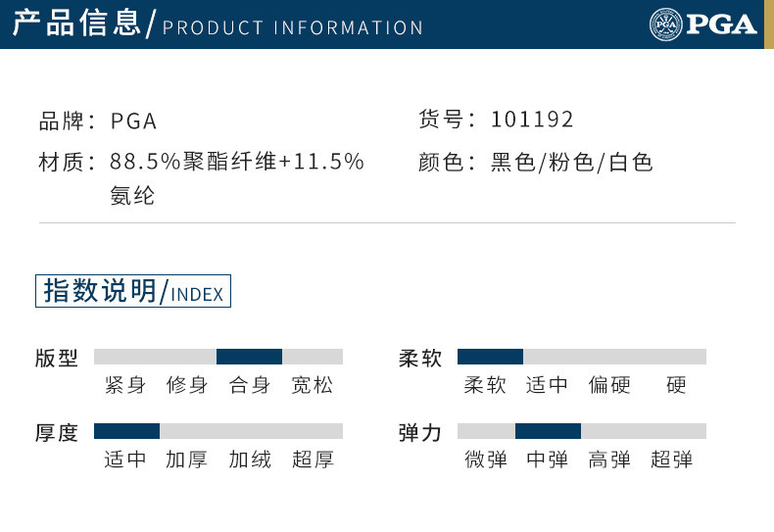The width and height of the screenshot is (774, 532).
Task: Click the PRODUCT INFORMATION subtitle text
Action: (x=293, y=26)
